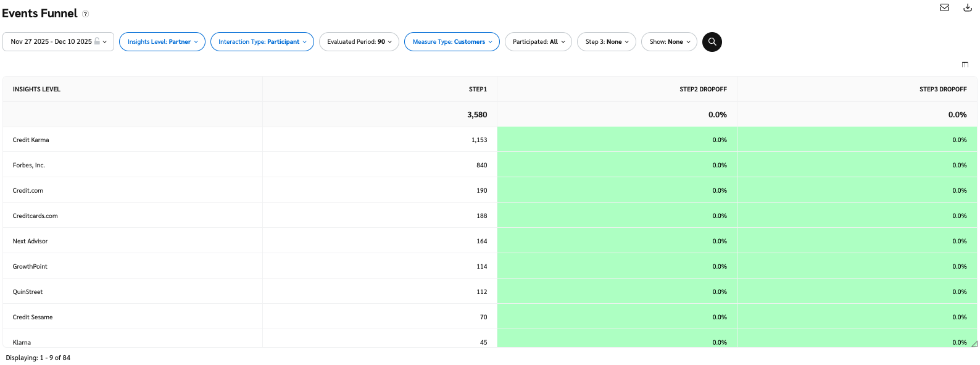Click the green STEP2 dropoff cell for QuinStreet
Screen dimensions: 980x365
point(617,292)
